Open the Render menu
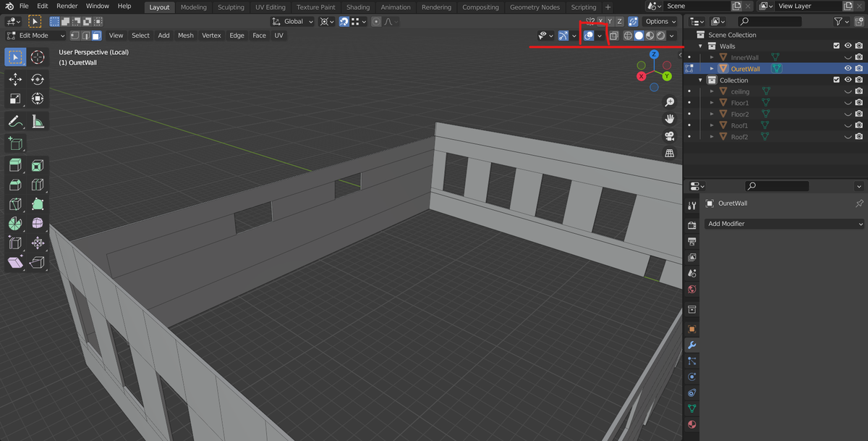Image resolution: width=868 pixels, height=441 pixels. click(67, 7)
